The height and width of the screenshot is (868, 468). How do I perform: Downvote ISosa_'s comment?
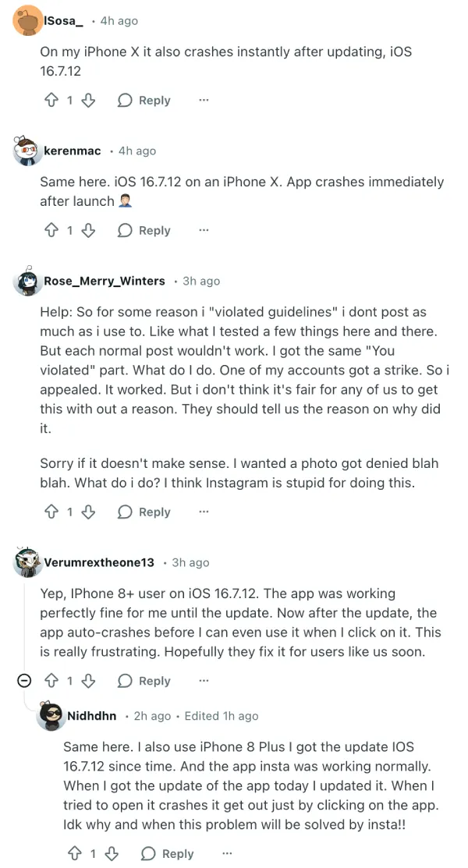88,100
